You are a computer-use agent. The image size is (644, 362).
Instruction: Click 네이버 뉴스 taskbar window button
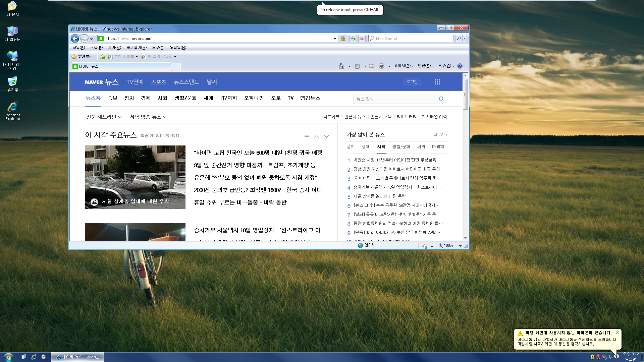(x=77, y=357)
